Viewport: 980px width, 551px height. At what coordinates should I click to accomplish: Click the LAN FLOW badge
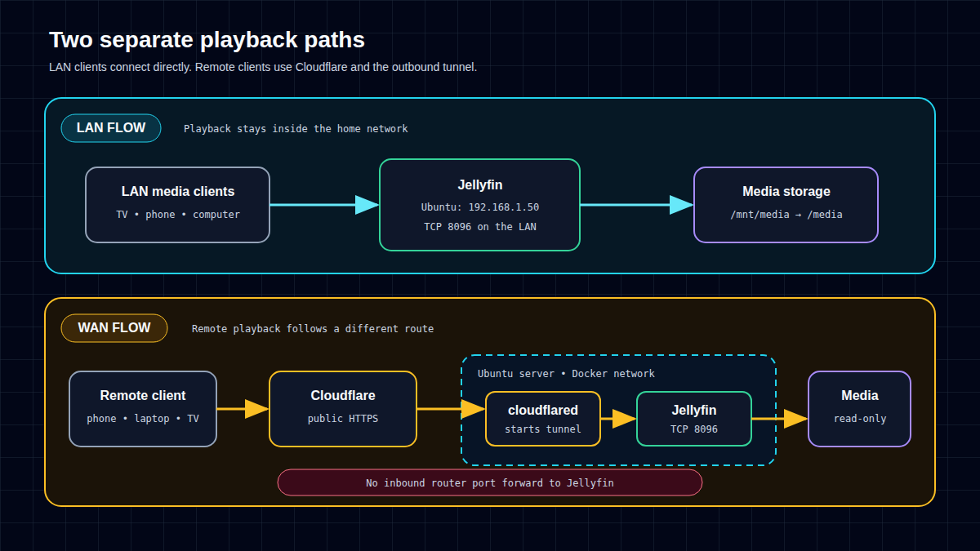tap(111, 128)
